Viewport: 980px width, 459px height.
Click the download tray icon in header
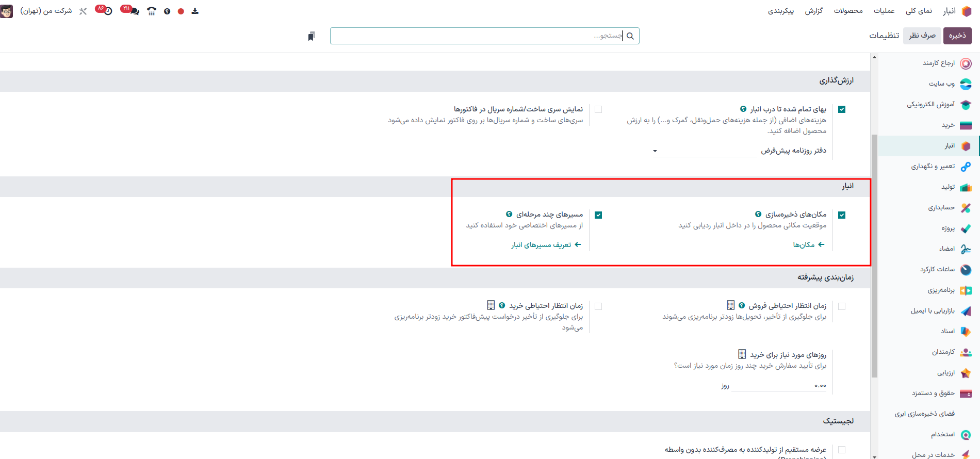pos(195,11)
